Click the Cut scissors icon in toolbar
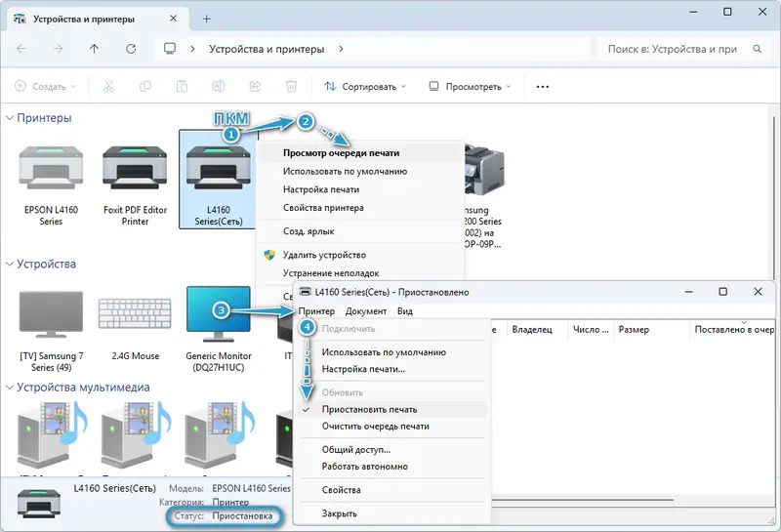This screenshot has height=532, width=781. [x=108, y=87]
